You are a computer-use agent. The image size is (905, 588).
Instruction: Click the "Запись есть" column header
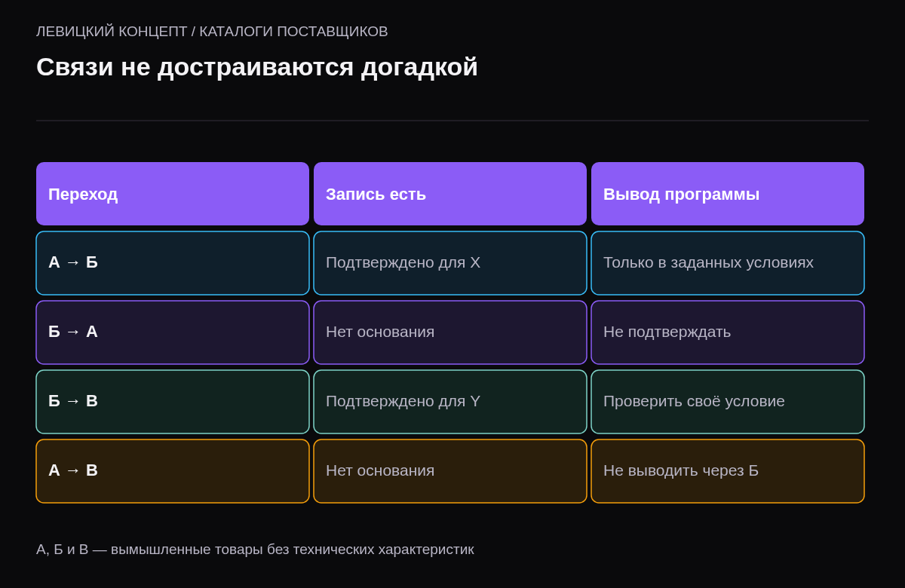pos(450,194)
